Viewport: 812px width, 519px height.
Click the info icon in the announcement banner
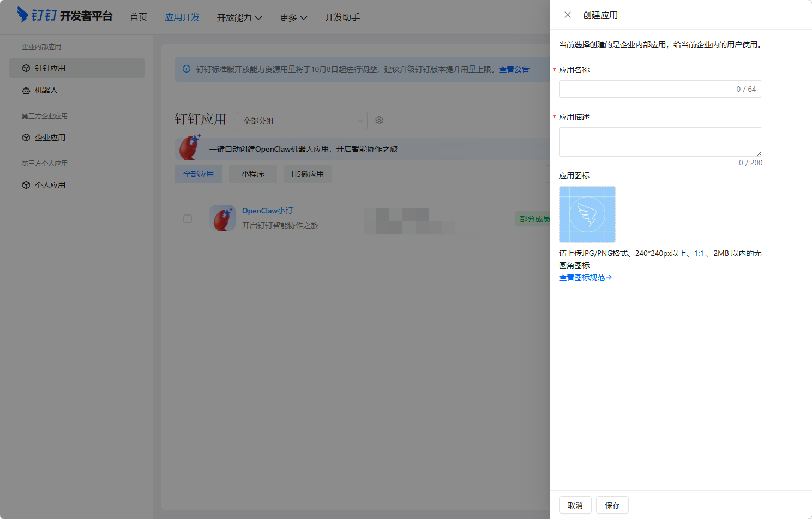point(187,69)
